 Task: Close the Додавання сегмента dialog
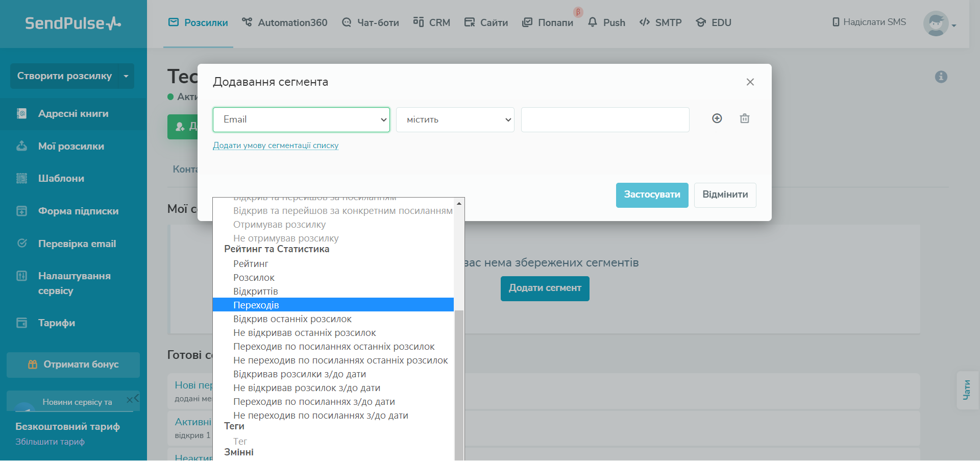(750, 82)
